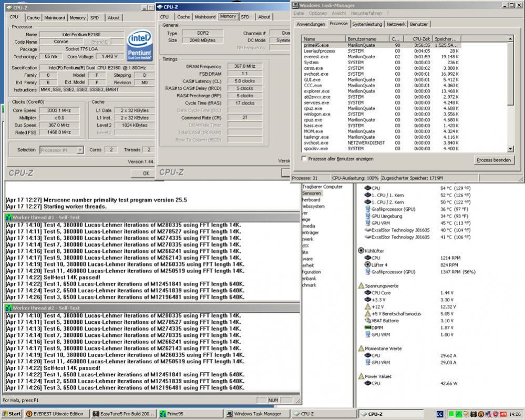
Task: Click the network disconnected tray icon
Action: pyautogui.click(x=488, y=414)
